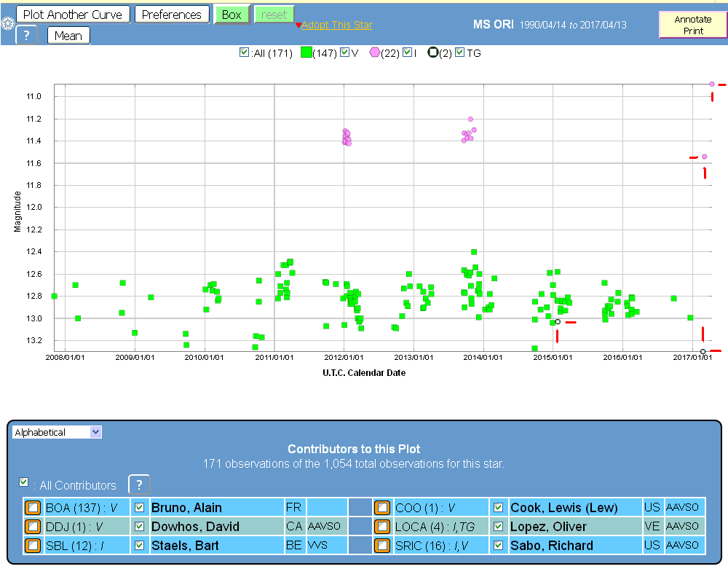
Task: Toggle the All Contributors checkbox
Action: (24, 482)
